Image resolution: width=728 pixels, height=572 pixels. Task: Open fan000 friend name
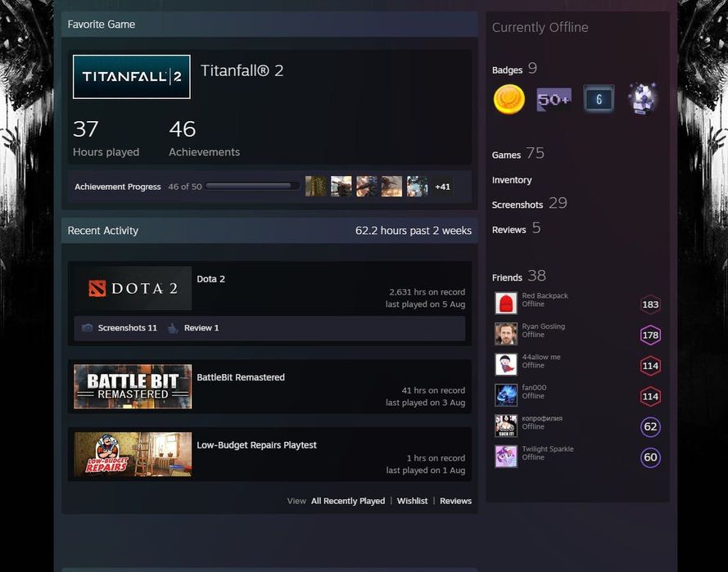click(x=534, y=387)
